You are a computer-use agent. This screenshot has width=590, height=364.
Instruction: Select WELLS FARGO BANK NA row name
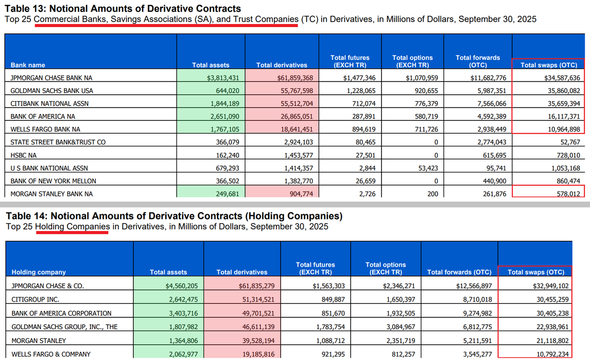(x=45, y=129)
